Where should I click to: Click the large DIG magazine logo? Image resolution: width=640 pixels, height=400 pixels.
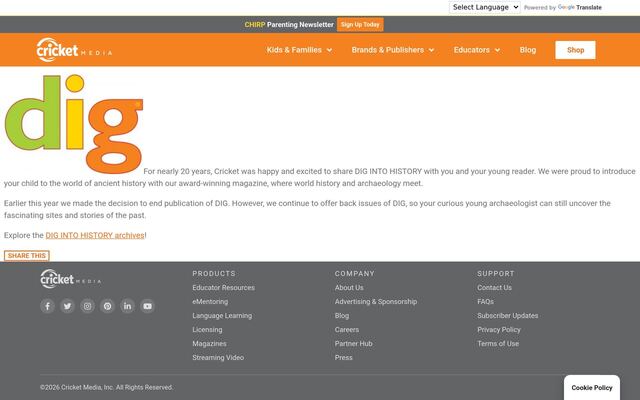click(x=74, y=124)
